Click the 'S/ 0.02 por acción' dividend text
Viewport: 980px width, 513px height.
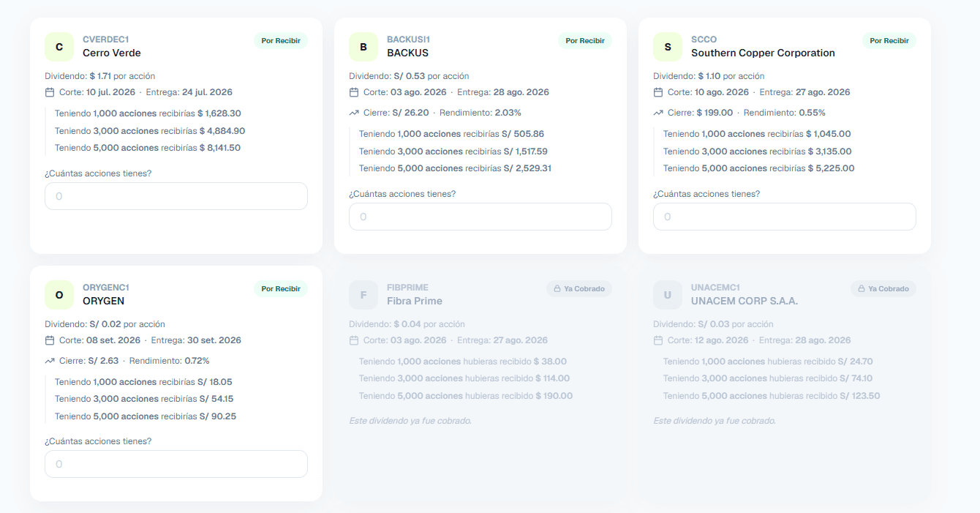point(127,324)
